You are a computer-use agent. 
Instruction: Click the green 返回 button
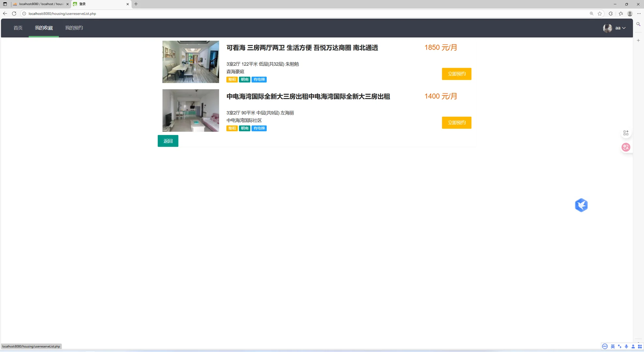[x=168, y=141]
